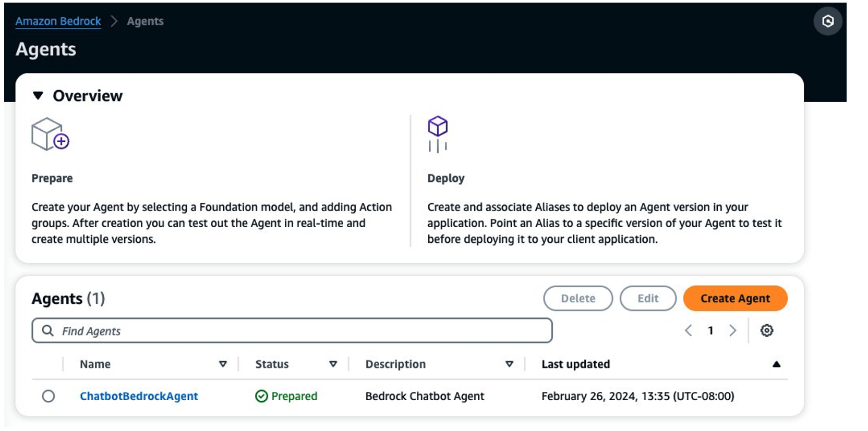This screenshot has height=431, width=868.
Task: Click the Prepare cube-plus icon
Action: (50, 134)
